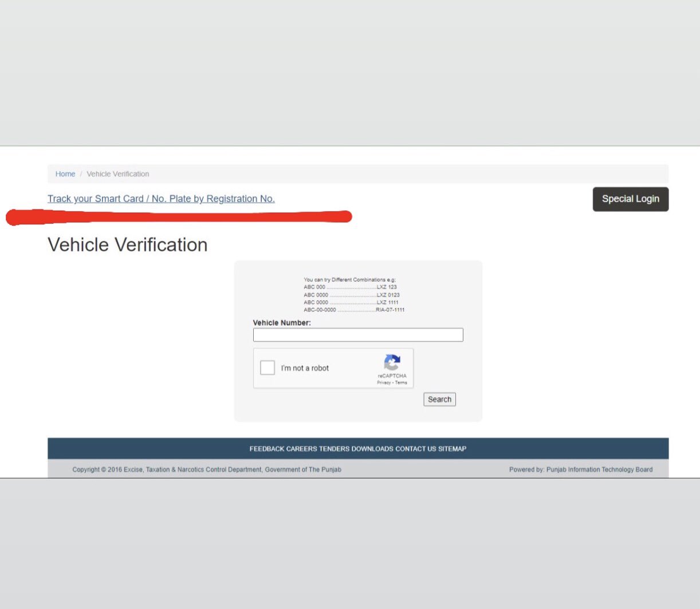This screenshot has width=700, height=609.
Task: Open the reCAPTCHA Privacy link
Action: [x=384, y=382]
